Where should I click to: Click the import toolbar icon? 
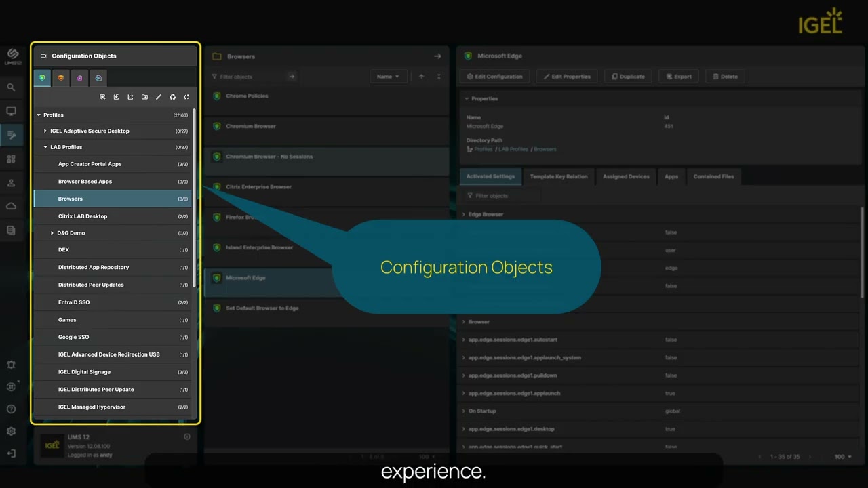coord(117,97)
